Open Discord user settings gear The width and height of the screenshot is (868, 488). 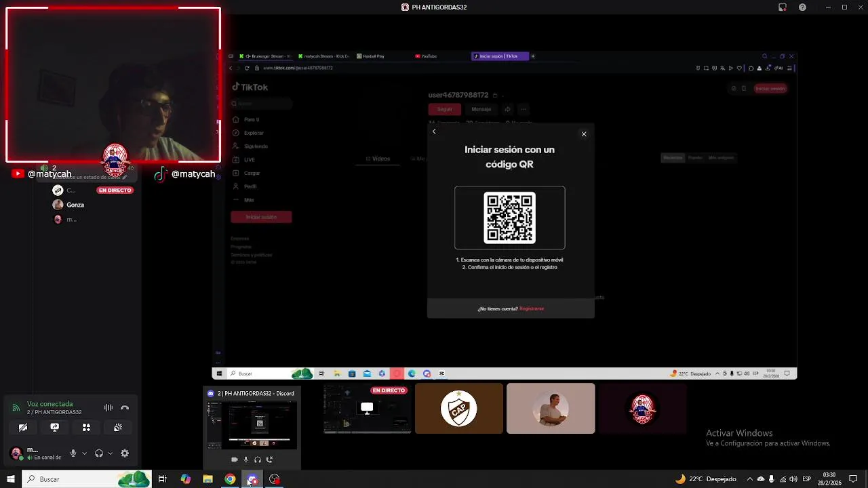(x=125, y=453)
